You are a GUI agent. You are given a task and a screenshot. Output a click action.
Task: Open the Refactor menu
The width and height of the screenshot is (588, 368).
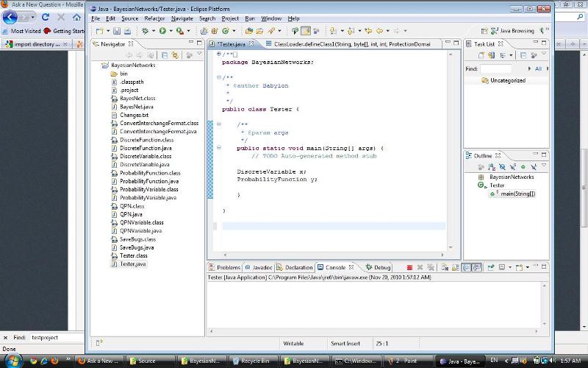(154, 18)
